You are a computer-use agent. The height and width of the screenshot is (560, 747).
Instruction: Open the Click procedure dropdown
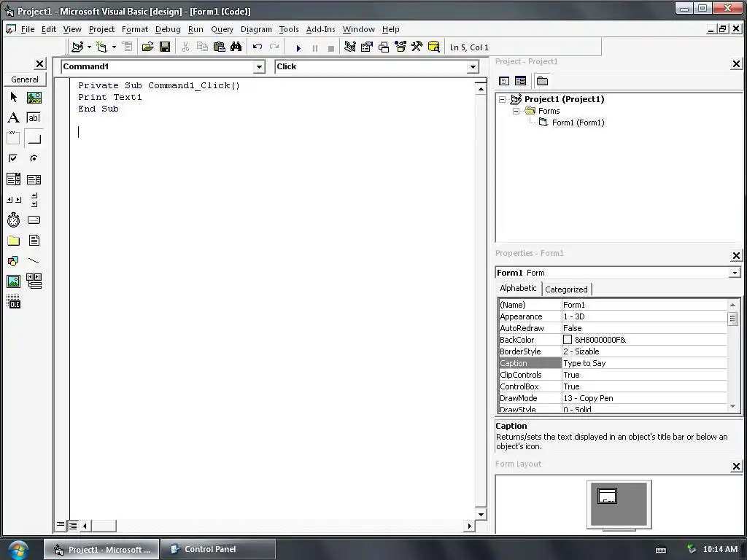point(473,66)
